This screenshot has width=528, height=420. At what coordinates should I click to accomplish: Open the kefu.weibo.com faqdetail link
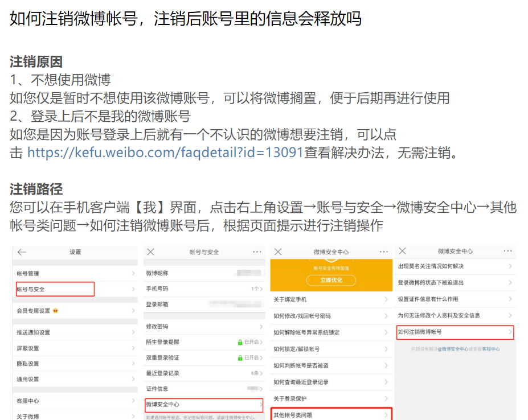coord(165,153)
